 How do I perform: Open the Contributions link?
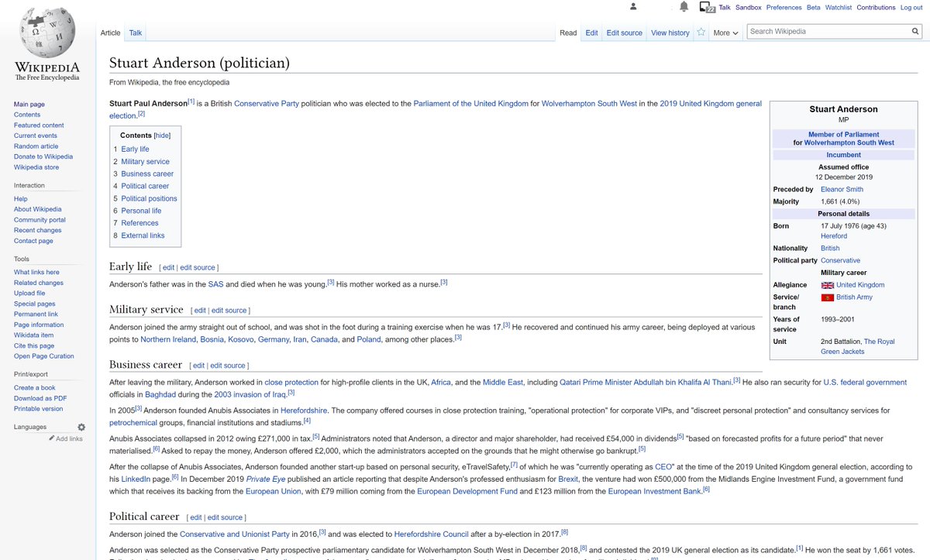[876, 7]
